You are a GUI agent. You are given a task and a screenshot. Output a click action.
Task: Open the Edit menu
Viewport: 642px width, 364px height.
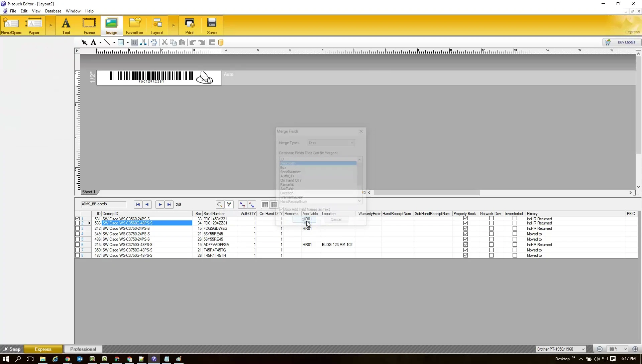[24, 11]
